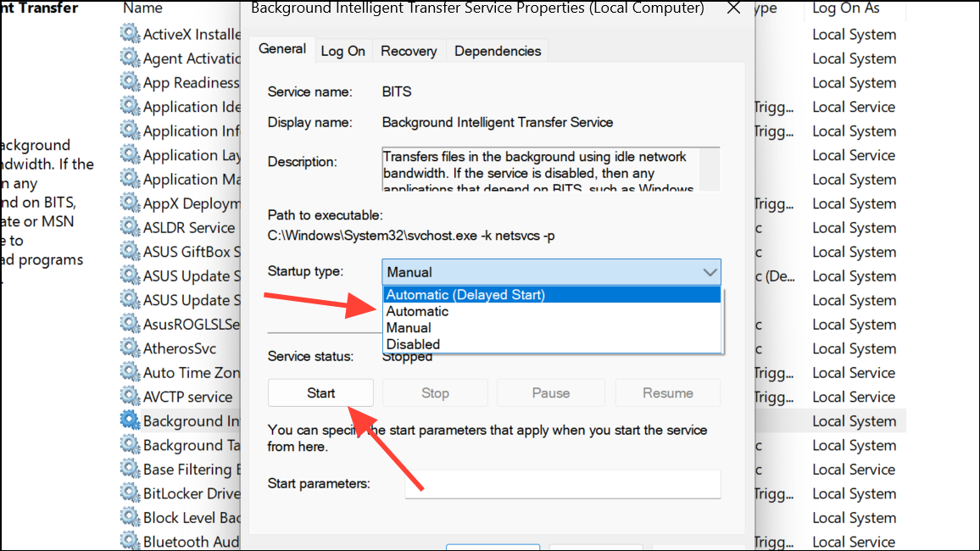This screenshot has height=551, width=980.
Task: Open the Recovery tab
Action: point(409,51)
